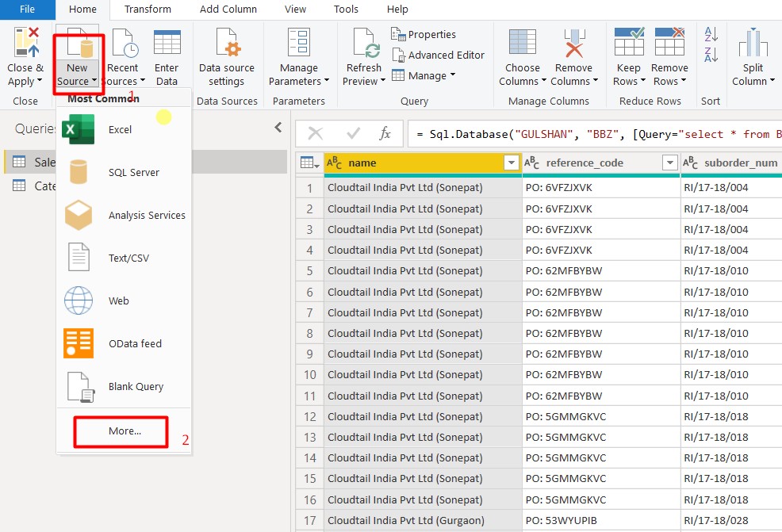Image resolution: width=782 pixels, height=532 pixels.
Task: Select the reference_code column header
Action: (x=601, y=163)
